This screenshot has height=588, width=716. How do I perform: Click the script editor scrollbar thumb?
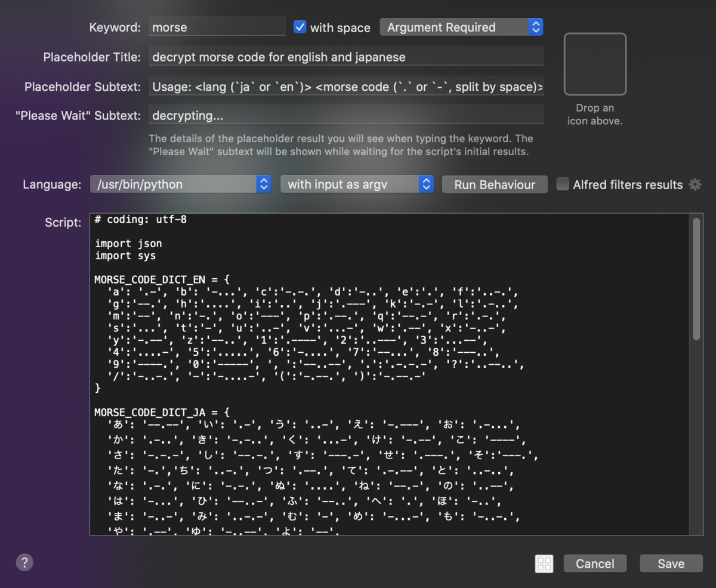[x=696, y=279]
